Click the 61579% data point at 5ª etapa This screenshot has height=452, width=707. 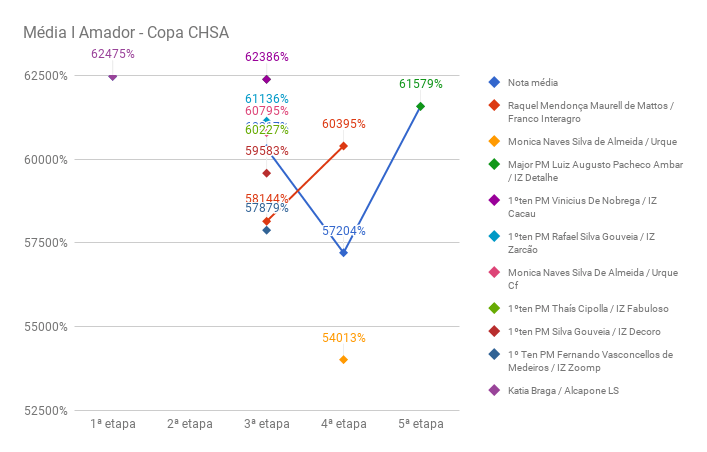point(420,106)
